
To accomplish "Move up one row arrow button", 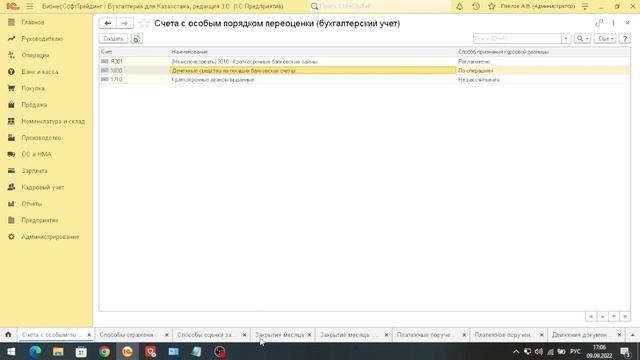I will pyautogui.click(x=602, y=316).
